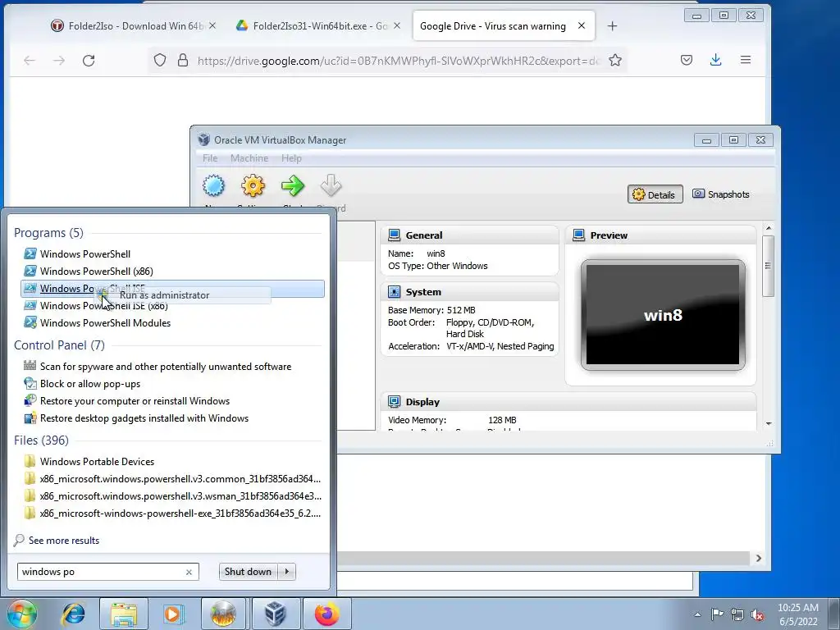
Task: Click the Firefox taskbar icon
Action: [x=327, y=614]
